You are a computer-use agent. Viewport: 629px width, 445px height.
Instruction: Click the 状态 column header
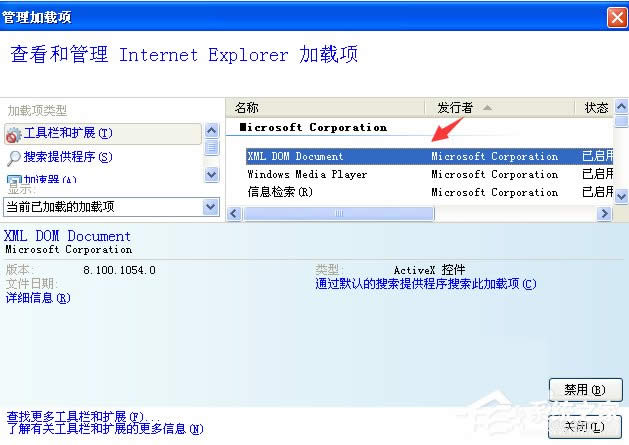(595, 108)
